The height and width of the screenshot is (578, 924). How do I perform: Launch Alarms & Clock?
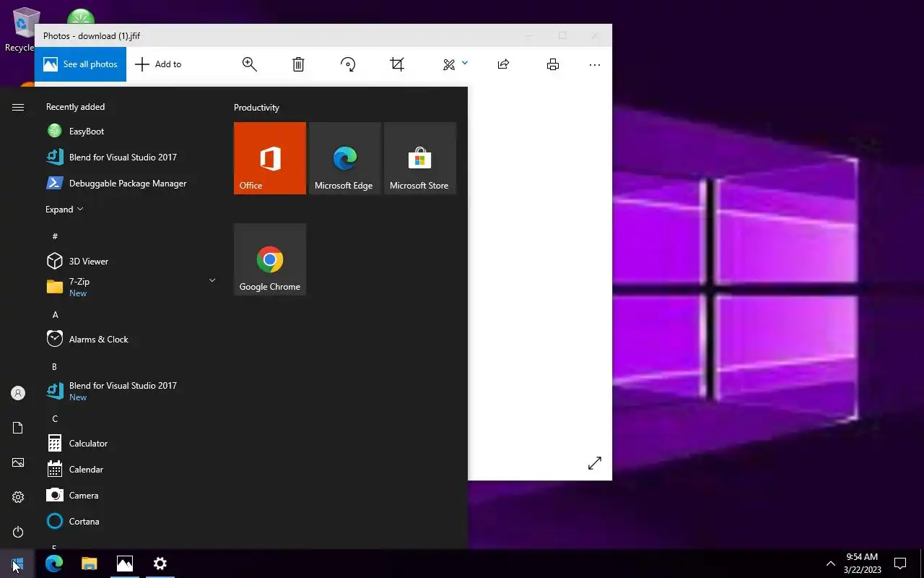point(130,340)
